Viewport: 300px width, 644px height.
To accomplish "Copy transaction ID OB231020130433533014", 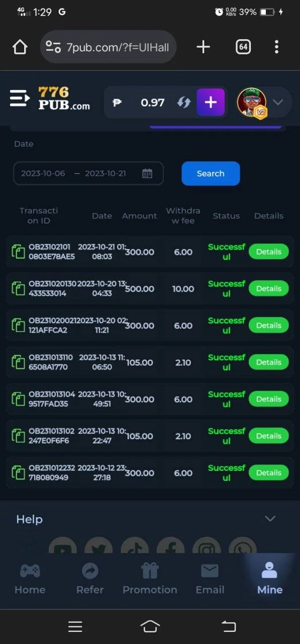I will click(x=19, y=289).
